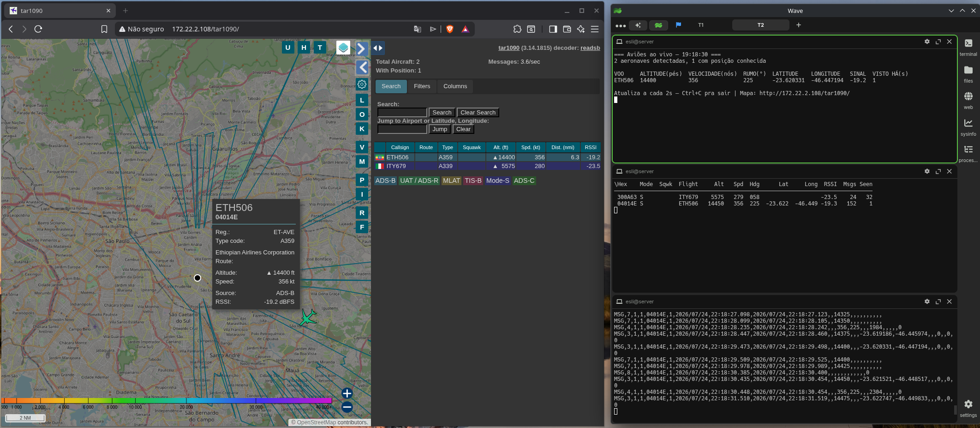The width and height of the screenshot is (980, 428).
Task: Open Wave AI sparkle button
Action: [x=638, y=25]
